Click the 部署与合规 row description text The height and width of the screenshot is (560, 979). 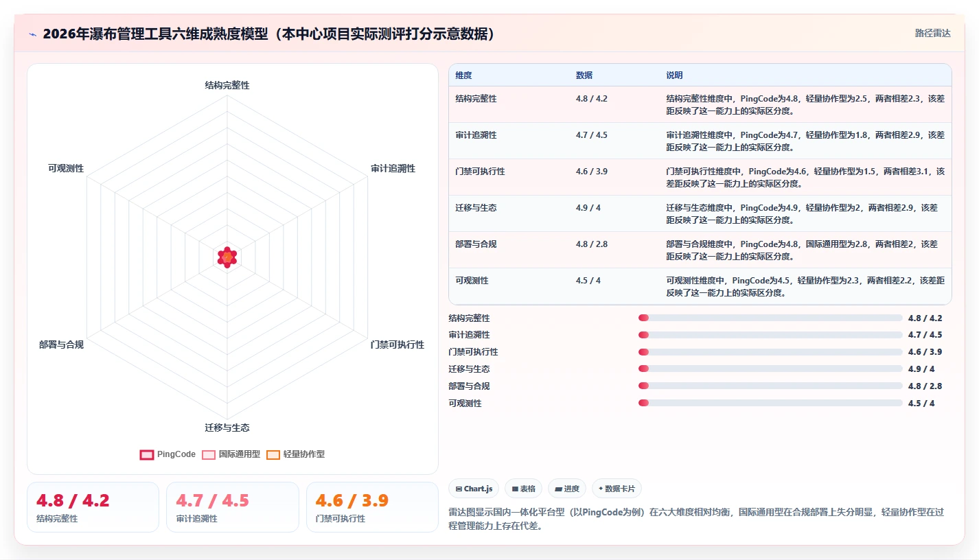click(x=802, y=250)
